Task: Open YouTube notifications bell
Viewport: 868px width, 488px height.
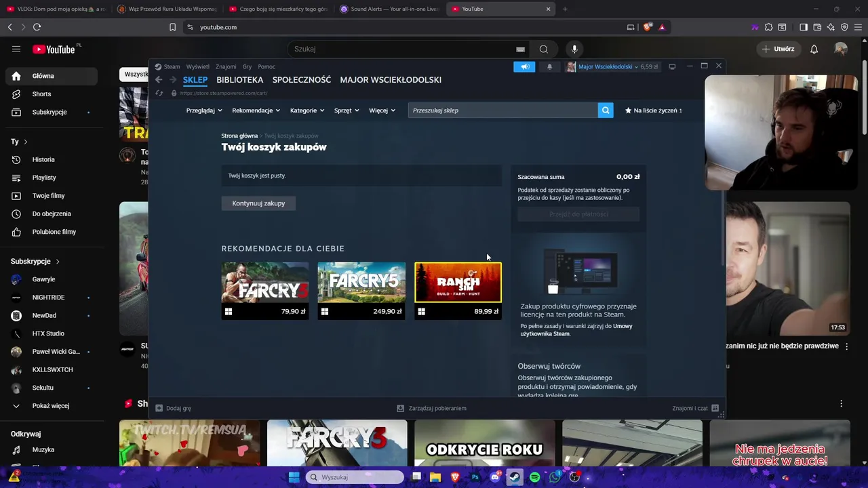Action: tap(814, 49)
